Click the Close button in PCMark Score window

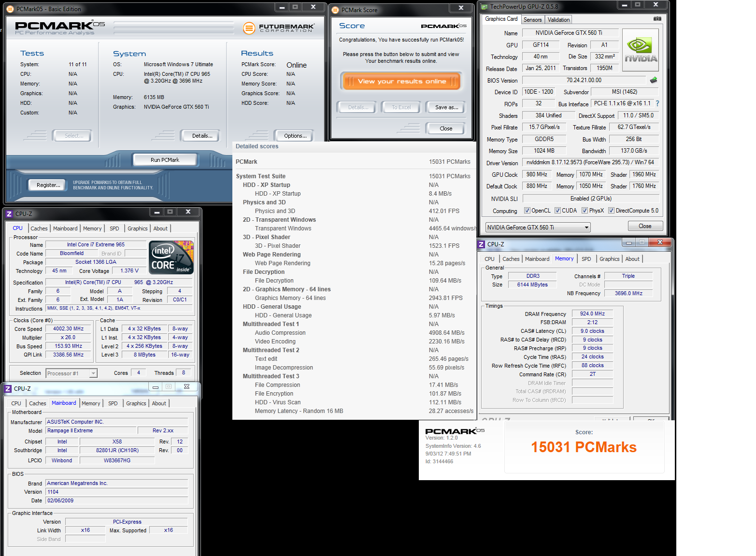(446, 128)
